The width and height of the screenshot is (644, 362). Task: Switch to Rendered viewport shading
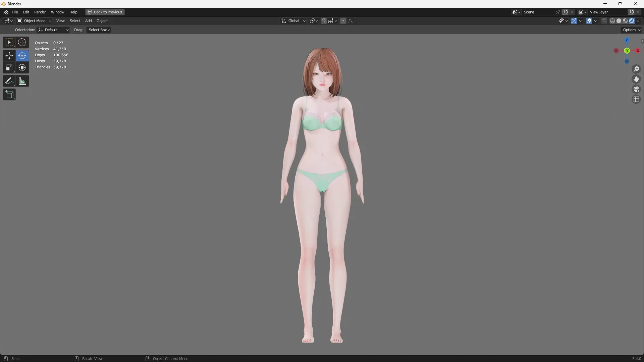point(632,20)
